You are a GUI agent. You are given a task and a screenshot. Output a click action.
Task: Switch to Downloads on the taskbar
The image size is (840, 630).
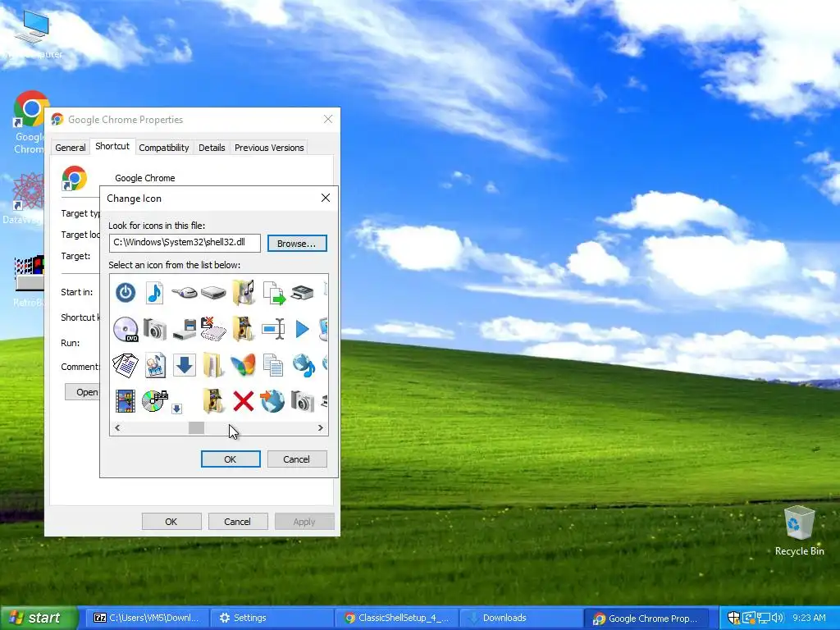(521, 618)
